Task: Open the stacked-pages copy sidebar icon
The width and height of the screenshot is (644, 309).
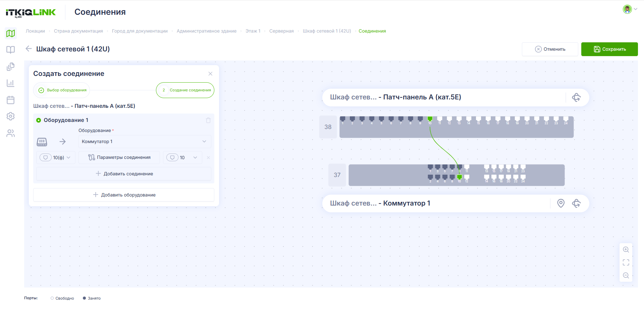Action: 11,67
